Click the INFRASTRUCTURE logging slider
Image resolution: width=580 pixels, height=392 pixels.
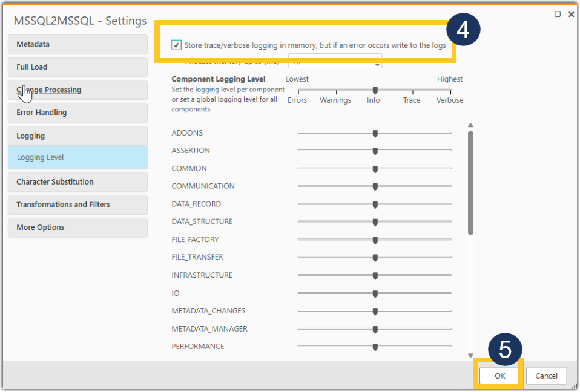coord(375,275)
